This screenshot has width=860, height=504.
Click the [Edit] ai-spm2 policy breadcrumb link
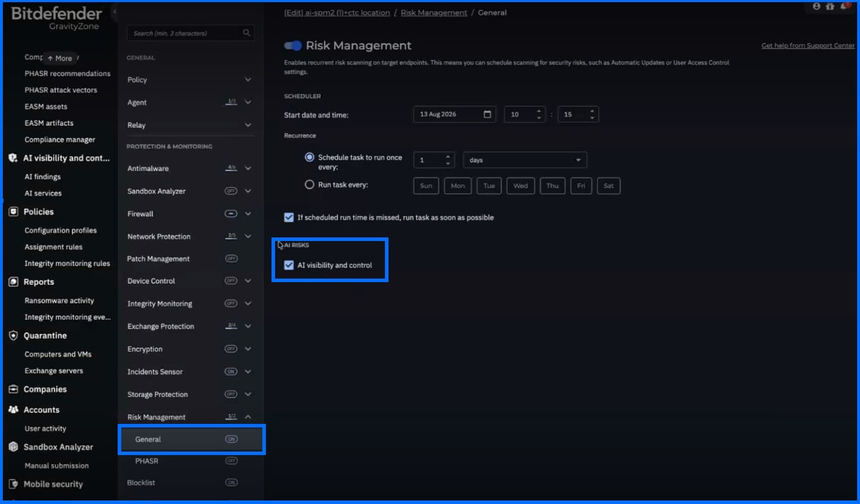337,13
